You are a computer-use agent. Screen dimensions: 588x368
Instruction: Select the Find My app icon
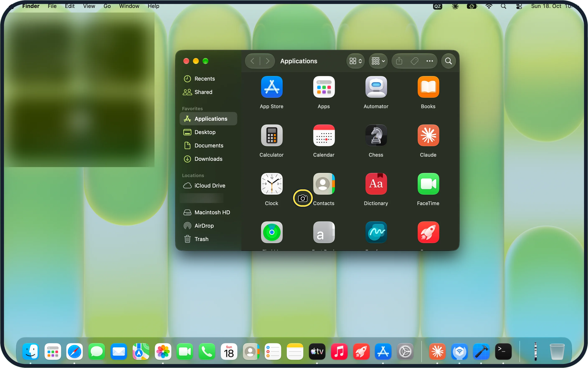click(271, 232)
